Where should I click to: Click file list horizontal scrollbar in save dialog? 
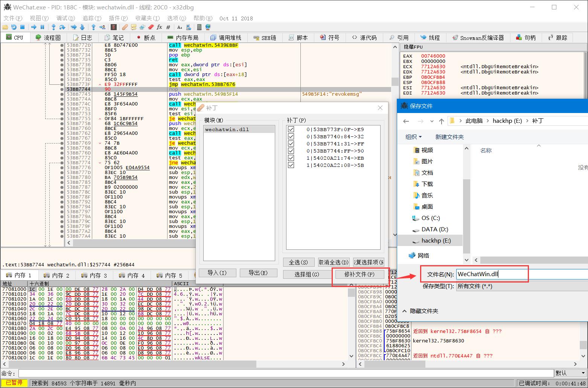pos(534,260)
